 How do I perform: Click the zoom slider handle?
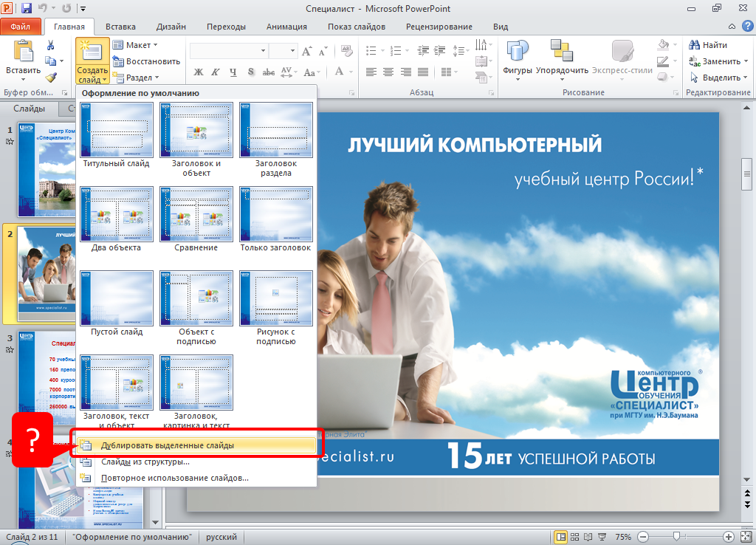tap(676, 537)
